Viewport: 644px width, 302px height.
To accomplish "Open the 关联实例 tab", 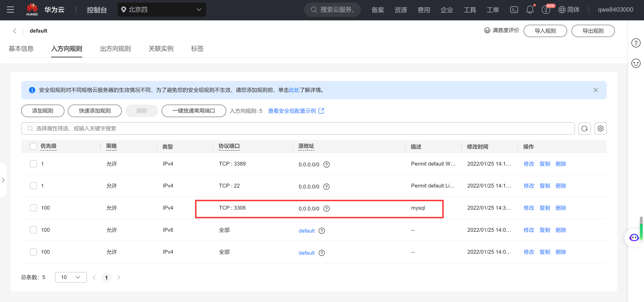I will coord(161,48).
